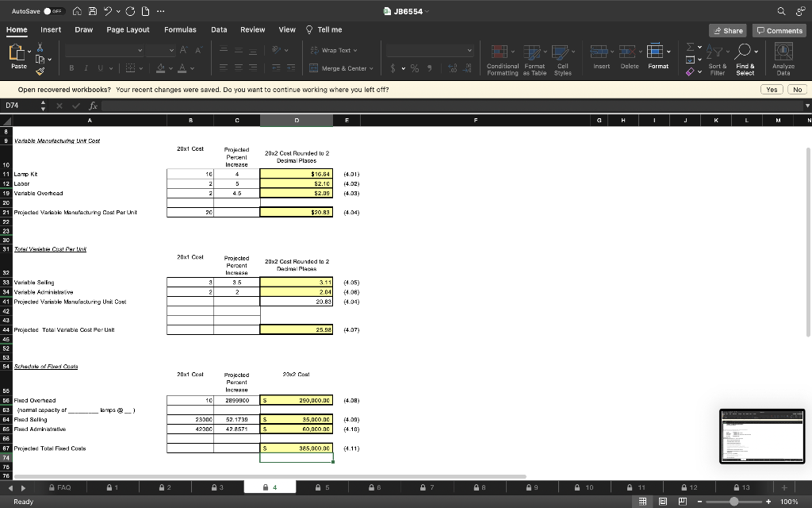
Task: Open the Review ribbon tab
Action: click(x=252, y=29)
